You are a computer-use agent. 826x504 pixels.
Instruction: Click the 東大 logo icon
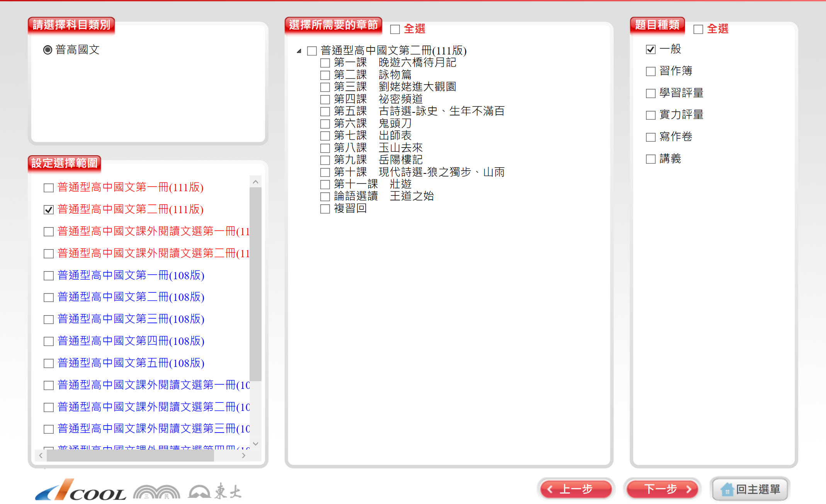pyautogui.click(x=215, y=491)
